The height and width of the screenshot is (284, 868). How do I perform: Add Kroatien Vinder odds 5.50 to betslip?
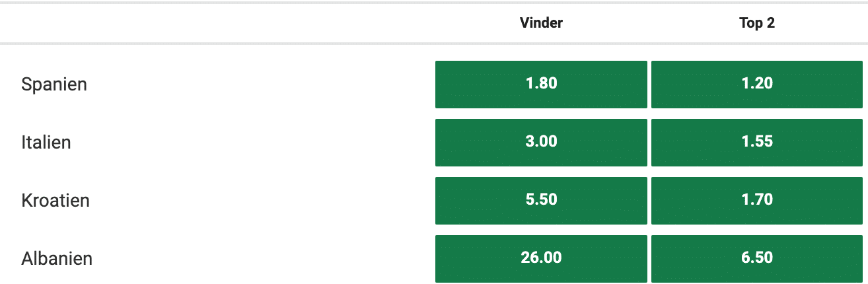point(541,200)
